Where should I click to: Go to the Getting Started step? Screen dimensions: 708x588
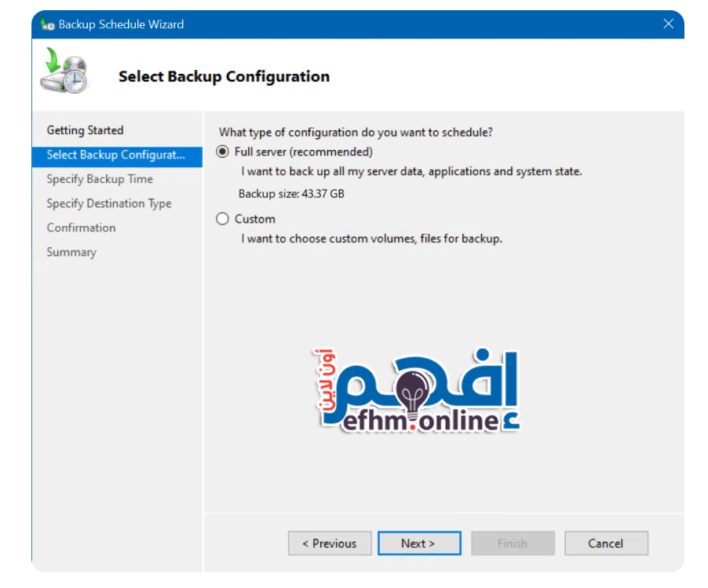(x=85, y=130)
